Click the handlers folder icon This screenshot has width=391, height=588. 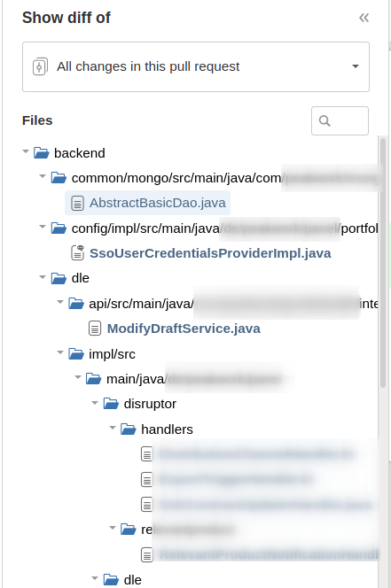[x=129, y=429]
